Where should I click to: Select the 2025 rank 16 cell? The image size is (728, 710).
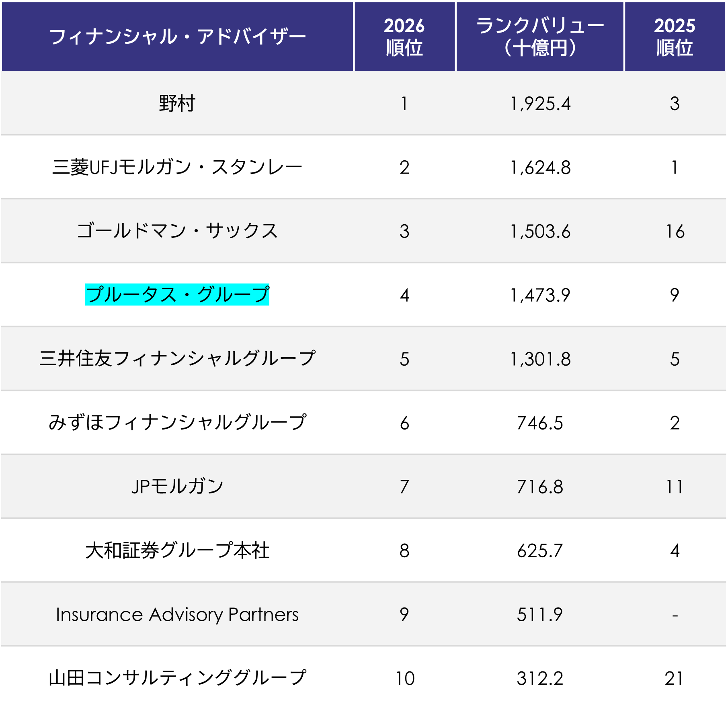pos(675,231)
